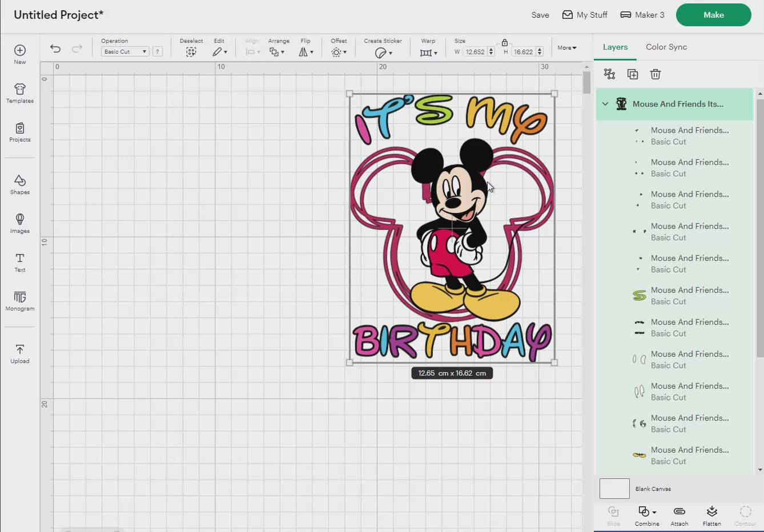Screen dimensions: 764x532
Task: Select the layer with yellow shoes thumbnail
Action: [674, 456]
